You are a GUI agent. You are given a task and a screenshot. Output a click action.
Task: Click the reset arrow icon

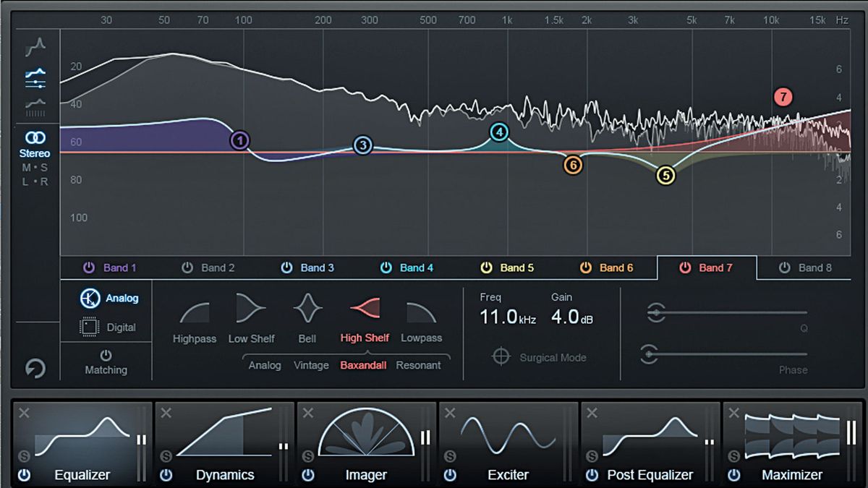point(35,369)
